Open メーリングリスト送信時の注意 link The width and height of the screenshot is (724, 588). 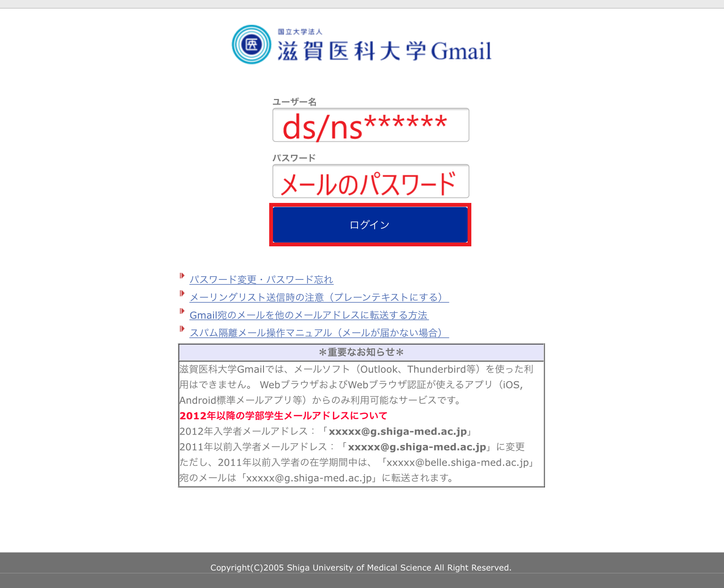tap(319, 297)
